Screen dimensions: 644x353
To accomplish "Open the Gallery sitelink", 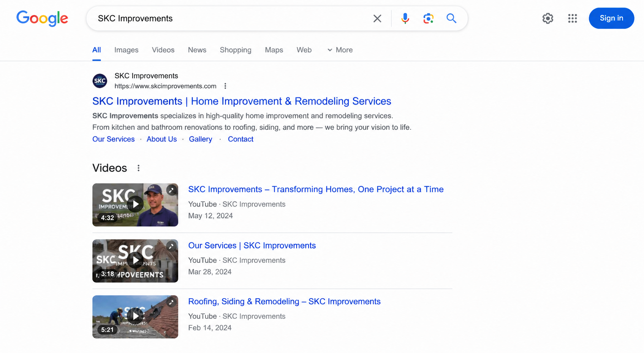I will [201, 139].
